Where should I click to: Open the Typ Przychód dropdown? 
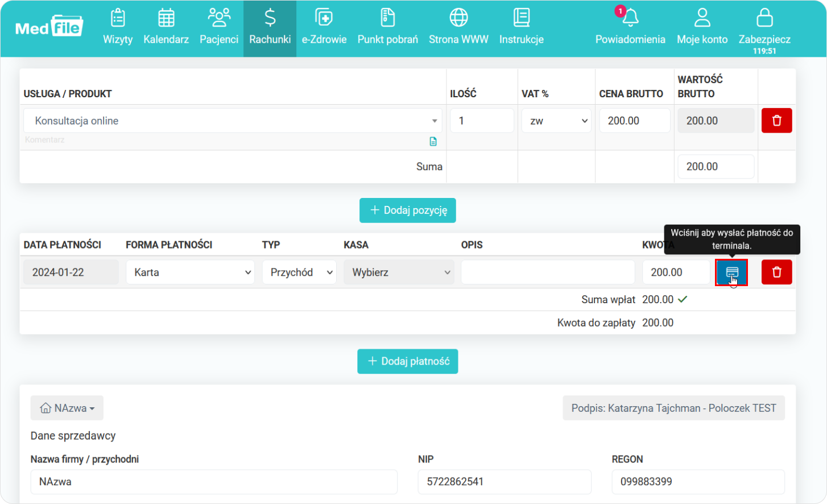pyautogui.click(x=299, y=272)
